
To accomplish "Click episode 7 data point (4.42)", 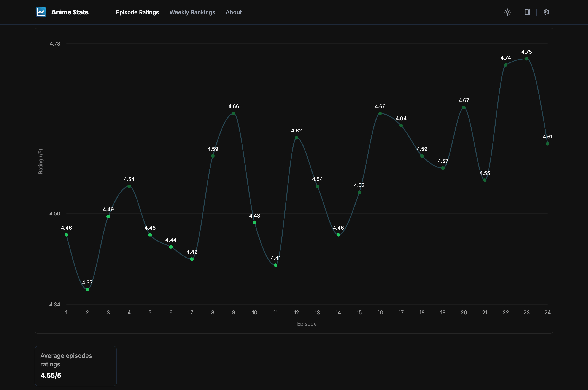I will pyautogui.click(x=192, y=259).
